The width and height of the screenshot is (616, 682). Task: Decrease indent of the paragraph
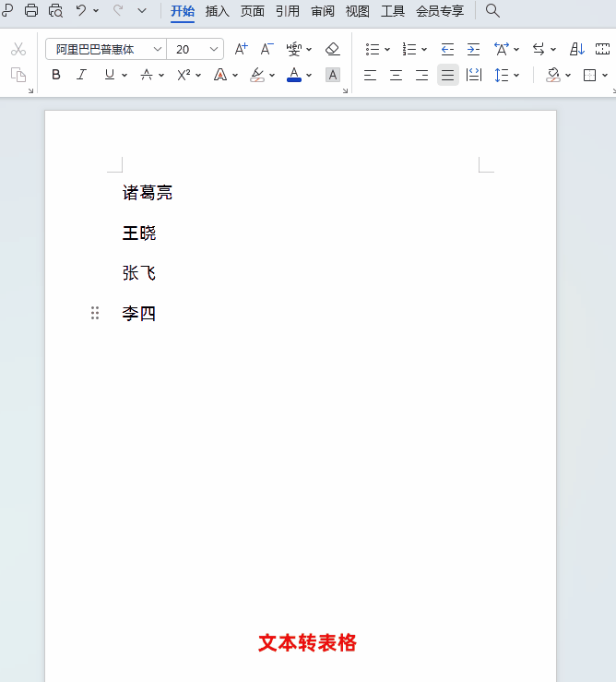point(447,49)
